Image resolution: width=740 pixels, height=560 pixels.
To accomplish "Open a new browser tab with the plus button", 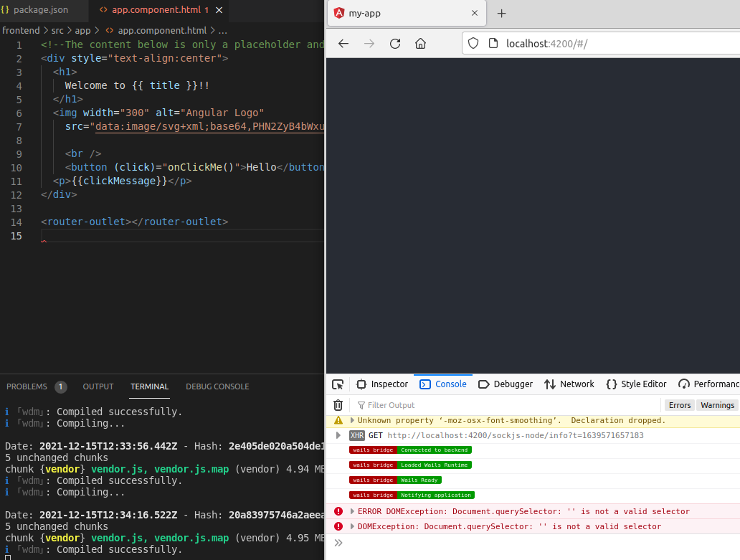I will pyautogui.click(x=501, y=13).
